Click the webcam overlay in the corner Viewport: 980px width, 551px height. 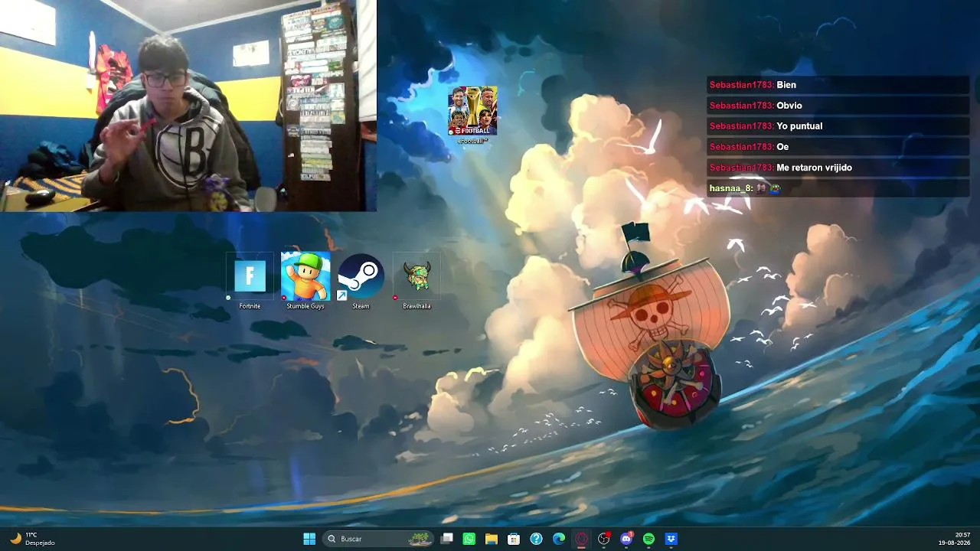[x=188, y=106]
